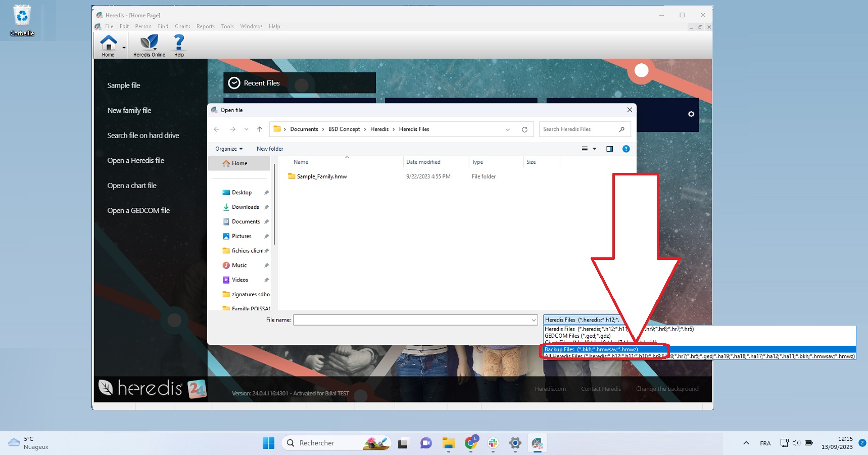868x455 pixels.
Task: Click the blue help icon in dialog
Action: coord(626,149)
